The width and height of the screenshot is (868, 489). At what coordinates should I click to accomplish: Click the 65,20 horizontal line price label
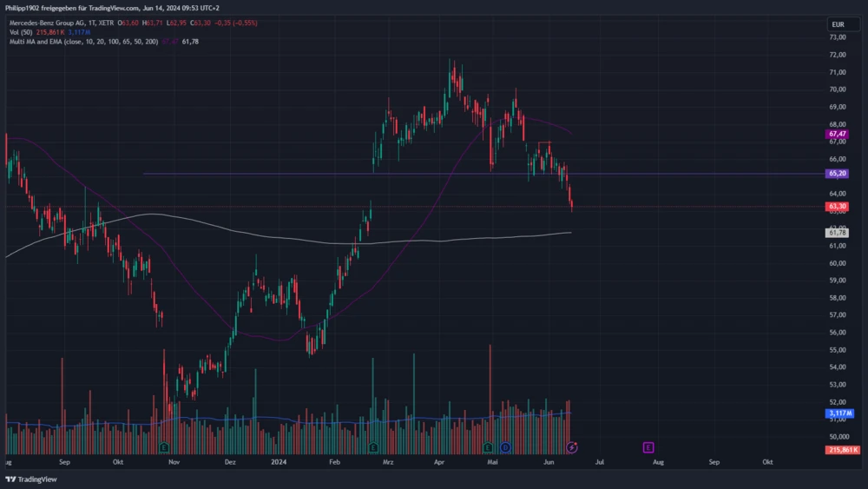(x=838, y=174)
